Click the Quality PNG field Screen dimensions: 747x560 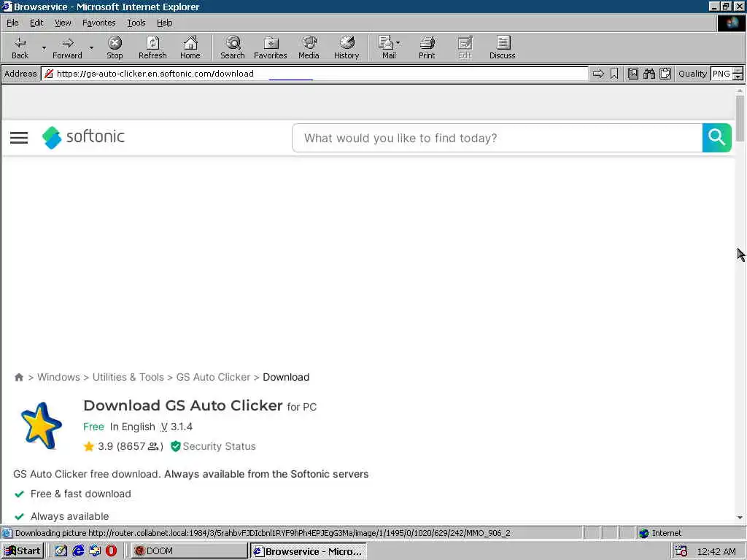[x=721, y=74]
